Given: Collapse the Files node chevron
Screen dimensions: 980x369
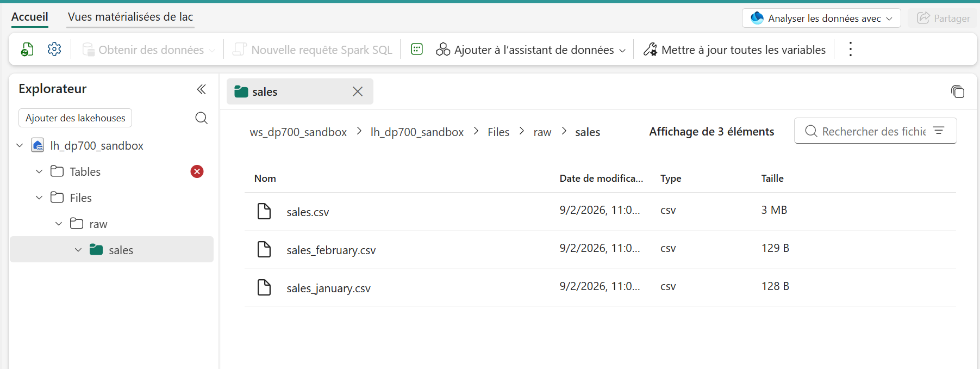Looking at the screenshot, I should pos(39,198).
